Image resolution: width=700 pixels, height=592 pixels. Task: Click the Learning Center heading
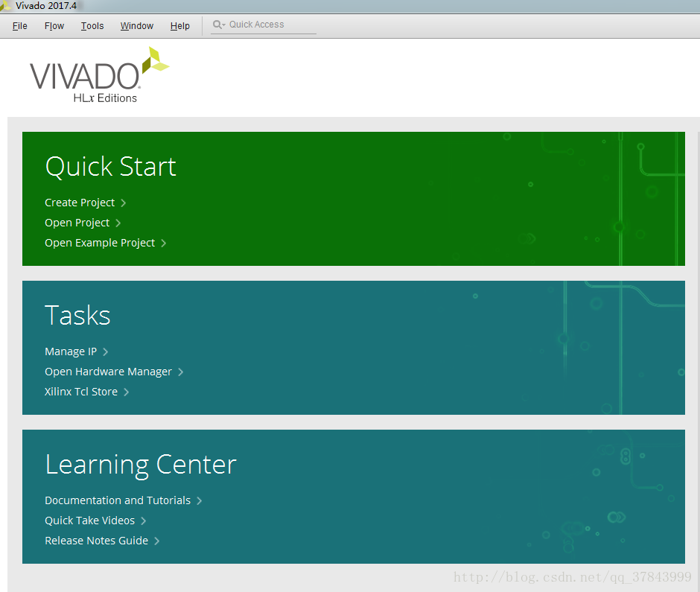141,465
